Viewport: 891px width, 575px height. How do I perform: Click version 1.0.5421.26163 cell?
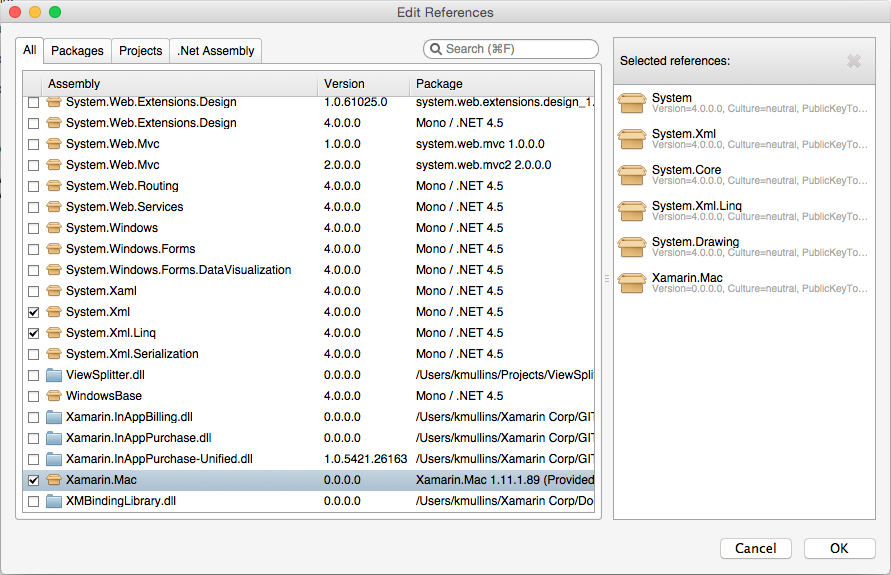tap(365, 459)
